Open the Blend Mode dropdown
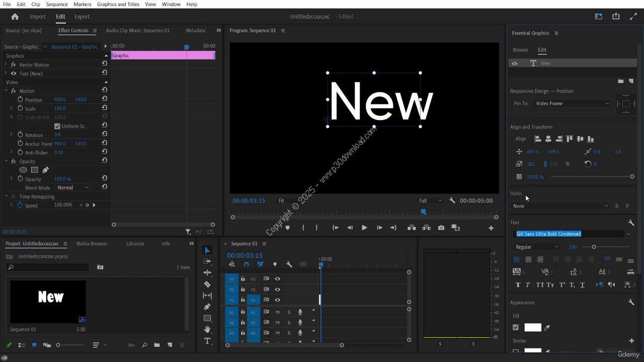This screenshot has height=362, width=644. pos(73,188)
